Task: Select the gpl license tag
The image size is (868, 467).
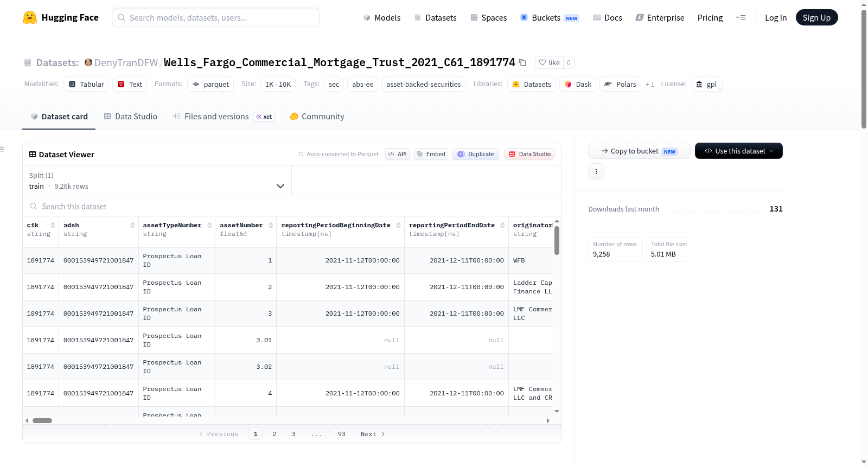Action: pyautogui.click(x=706, y=84)
